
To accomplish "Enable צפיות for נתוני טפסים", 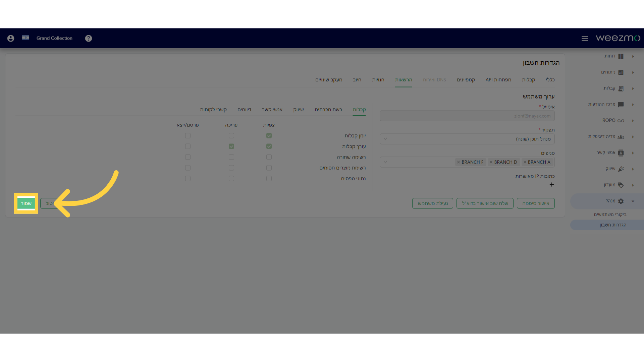I will [269, 179].
